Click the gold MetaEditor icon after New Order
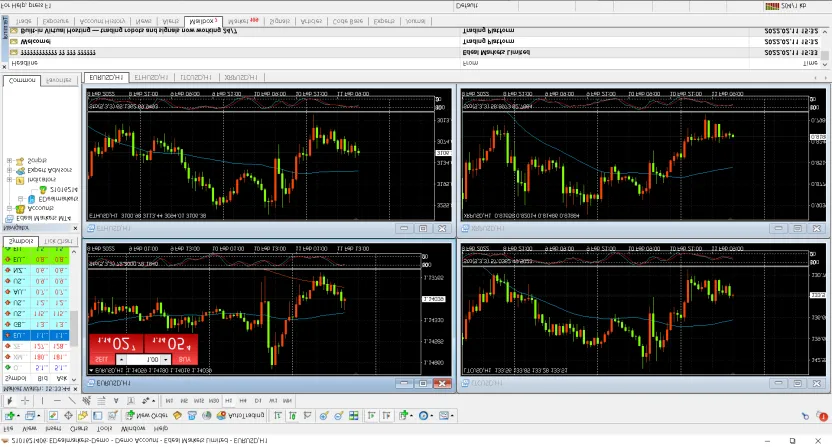The height and width of the screenshot is (447, 833). tap(177, 416)
